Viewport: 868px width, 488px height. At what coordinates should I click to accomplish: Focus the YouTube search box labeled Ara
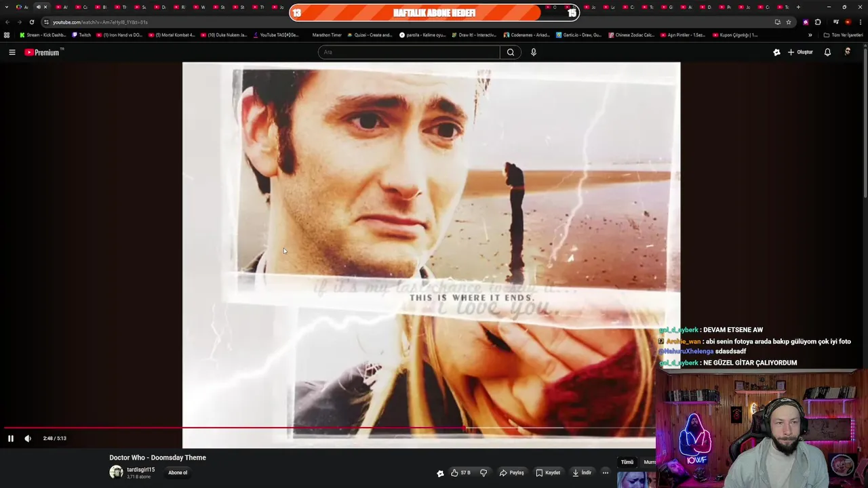(x=409, y=52)
